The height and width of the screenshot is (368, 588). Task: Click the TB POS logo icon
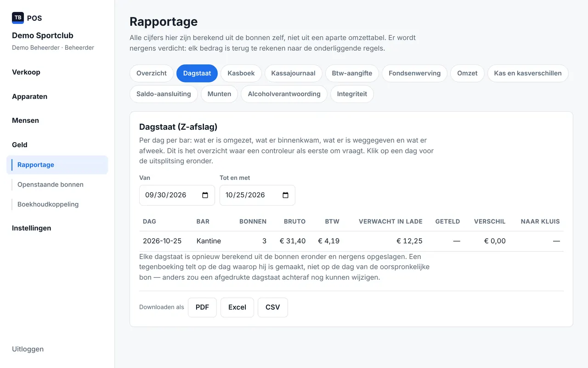tap(18, 18)
